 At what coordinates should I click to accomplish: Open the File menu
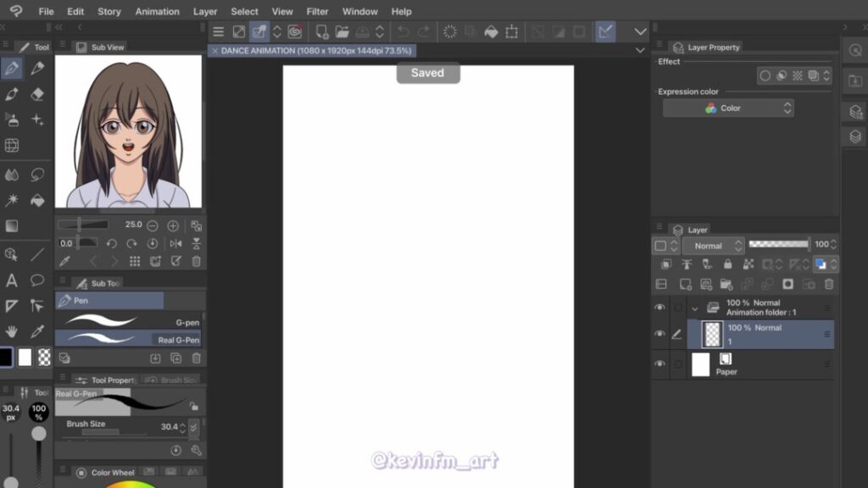tap(46, 11)
